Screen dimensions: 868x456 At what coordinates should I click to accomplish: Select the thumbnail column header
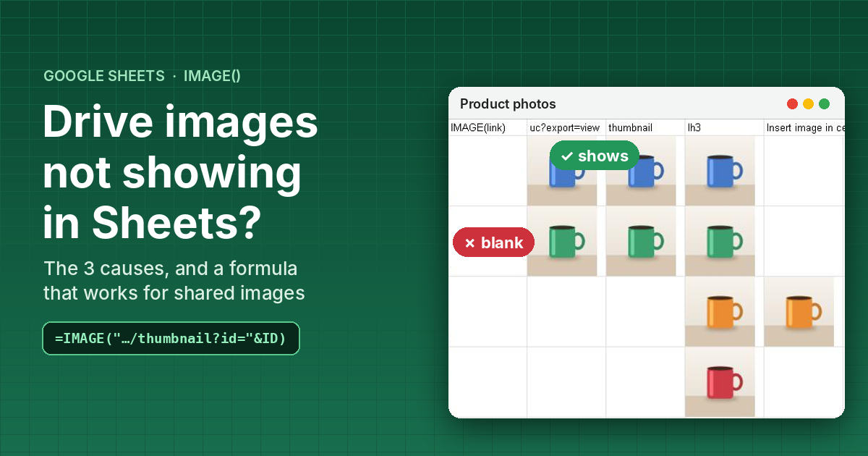coord(645,127)
